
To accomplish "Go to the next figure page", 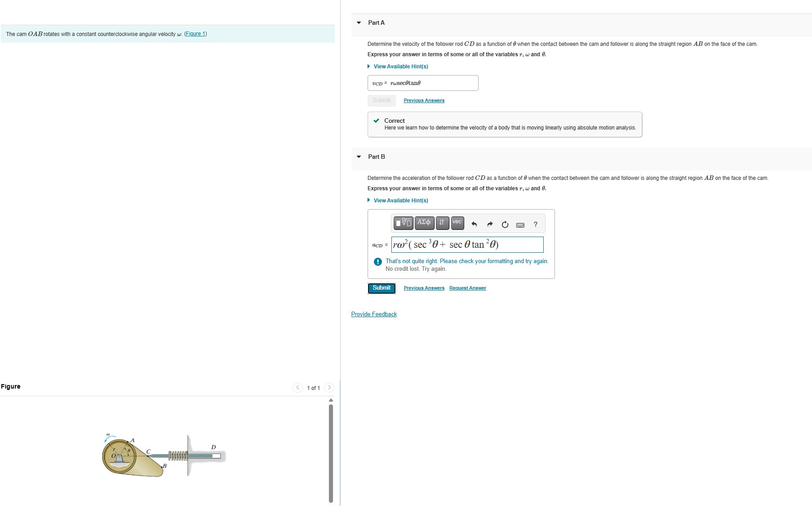I will [x=329, y=387].
